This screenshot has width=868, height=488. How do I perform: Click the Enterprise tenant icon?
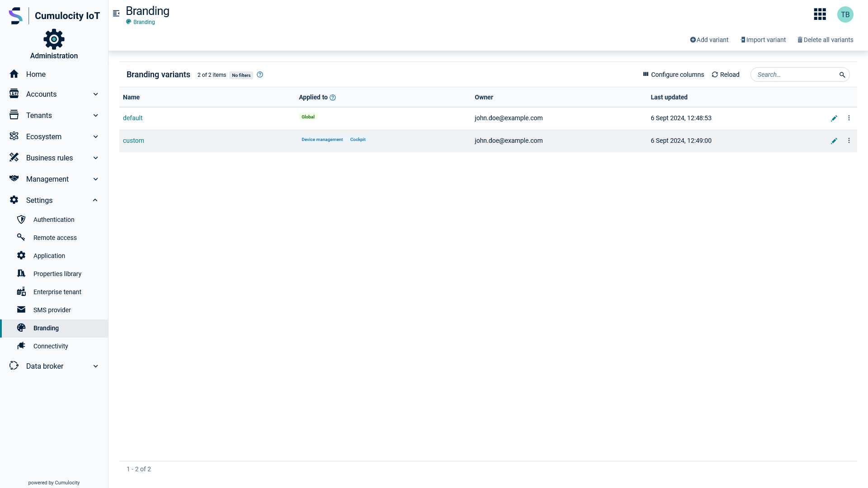click(21, 291)
